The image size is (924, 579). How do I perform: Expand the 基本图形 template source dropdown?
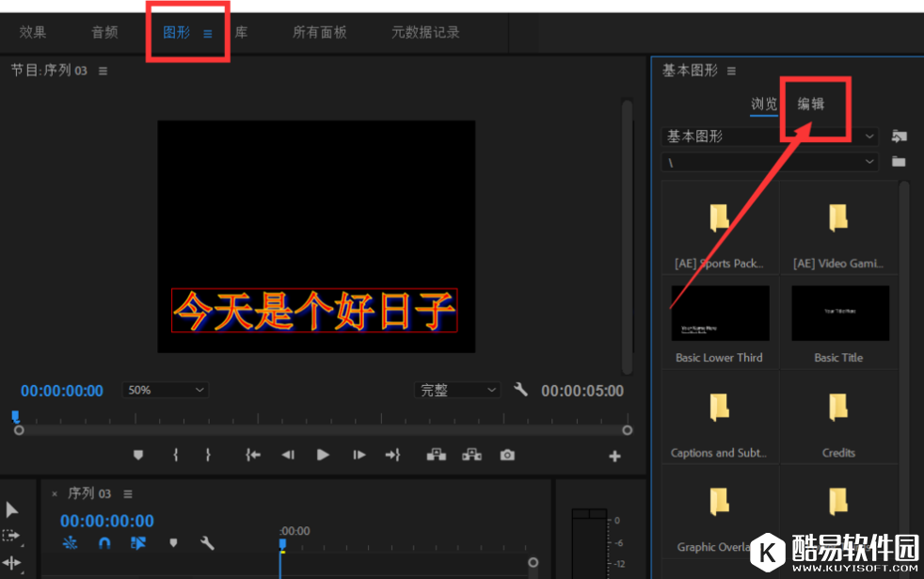[x=769, y=137]
